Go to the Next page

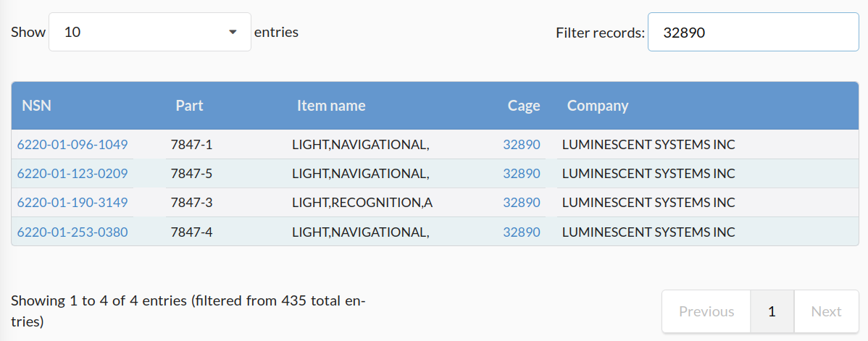pyautogui.click(x=826, y=311)
